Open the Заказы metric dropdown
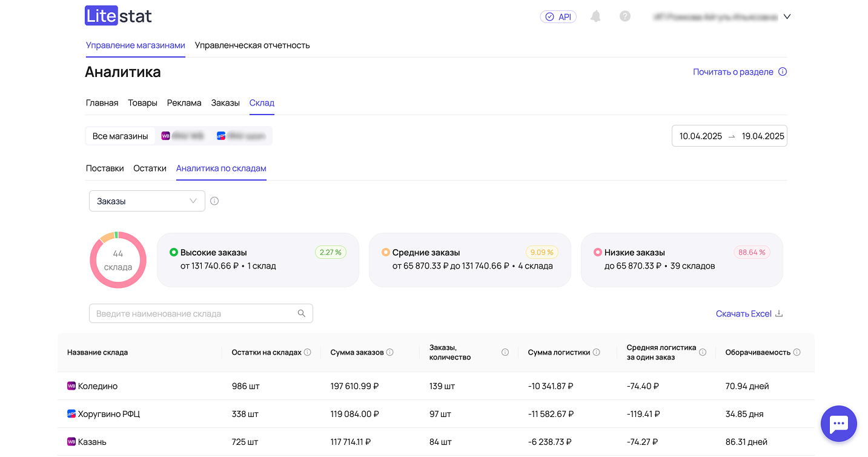This screenshot has height=457, width=868. point(147,201)
